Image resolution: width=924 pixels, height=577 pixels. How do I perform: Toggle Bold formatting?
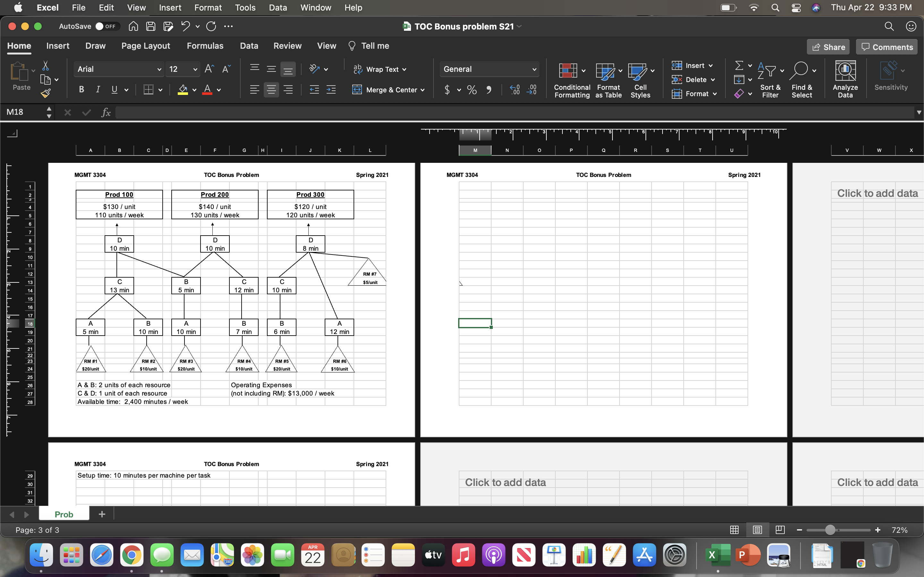click(x=81, y=90)
